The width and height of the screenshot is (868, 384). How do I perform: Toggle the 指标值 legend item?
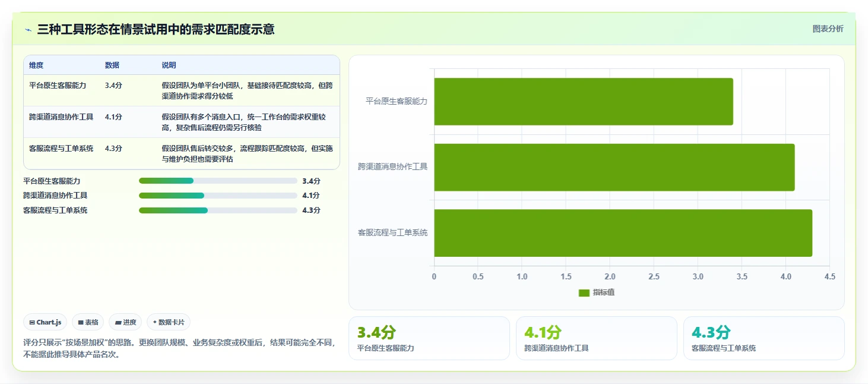tap(597, 292)
